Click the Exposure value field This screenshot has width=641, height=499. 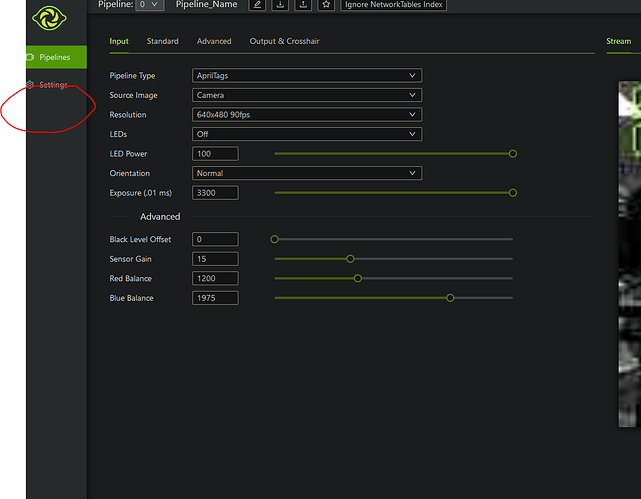coord(215,193)
